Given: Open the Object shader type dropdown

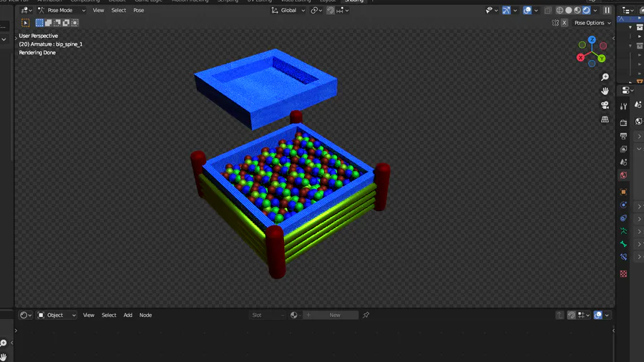Looking at the screenshot, I should [x=57, y=315].
